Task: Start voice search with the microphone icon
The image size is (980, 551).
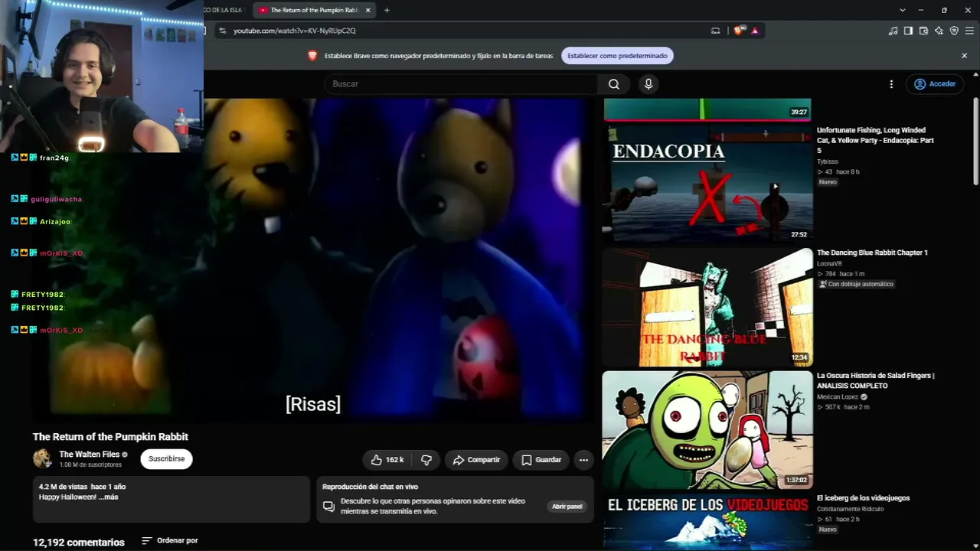Action: (648, 84)
